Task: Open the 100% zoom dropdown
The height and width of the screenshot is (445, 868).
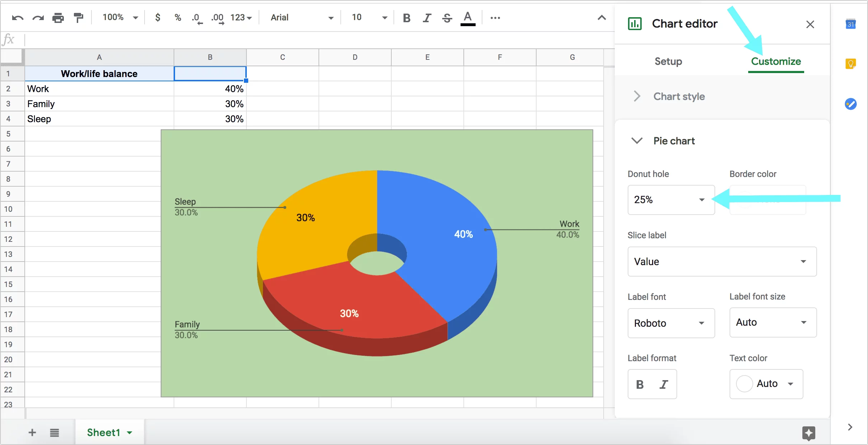Action: pyautogui.click(x=120, y=17)
